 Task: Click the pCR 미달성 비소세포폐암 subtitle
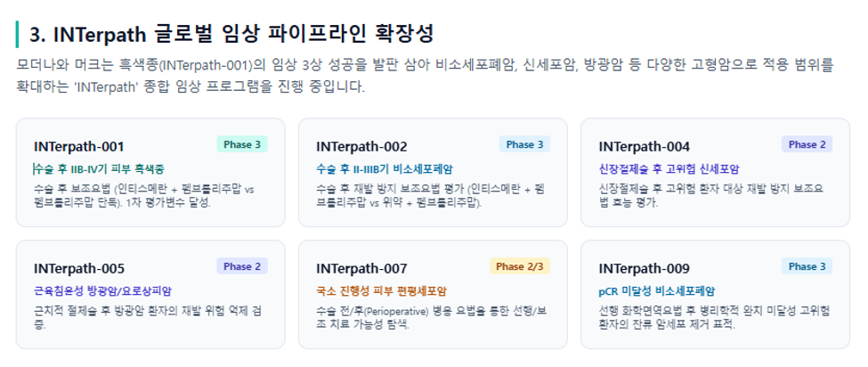[656, 291]
